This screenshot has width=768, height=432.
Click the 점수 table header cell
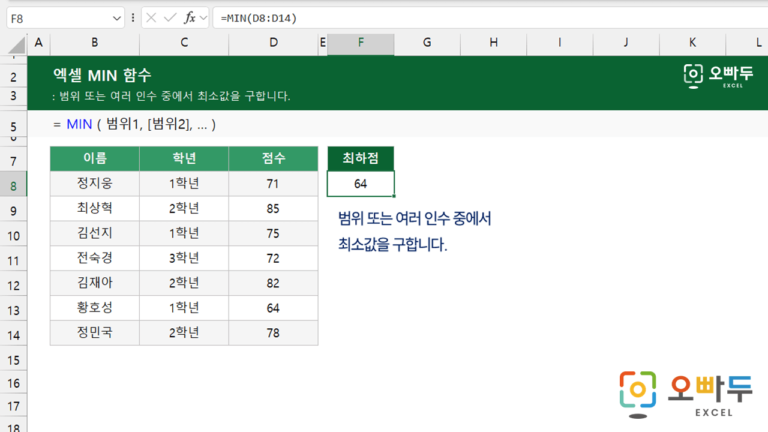(x=273, y=158)
